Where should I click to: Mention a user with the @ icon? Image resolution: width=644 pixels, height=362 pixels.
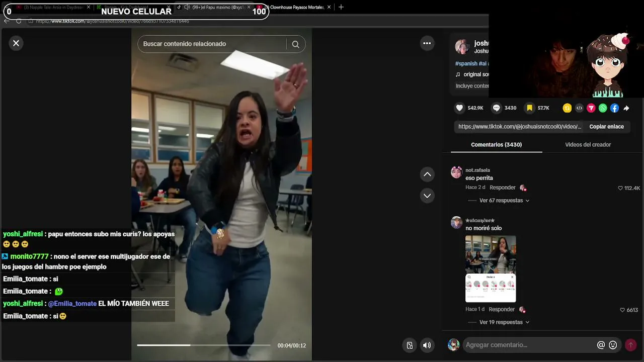tap(601, 345)
